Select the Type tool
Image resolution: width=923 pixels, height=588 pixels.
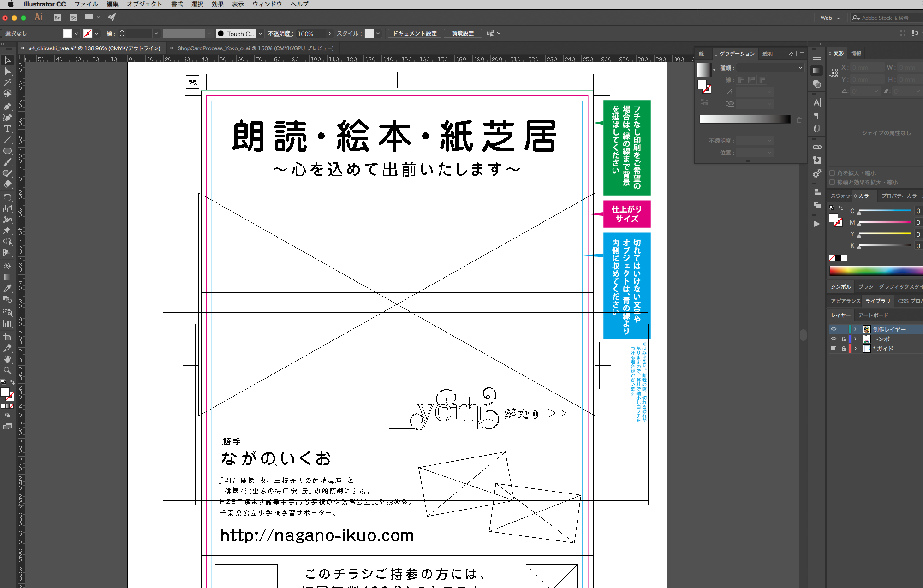(x=7, y=129)
